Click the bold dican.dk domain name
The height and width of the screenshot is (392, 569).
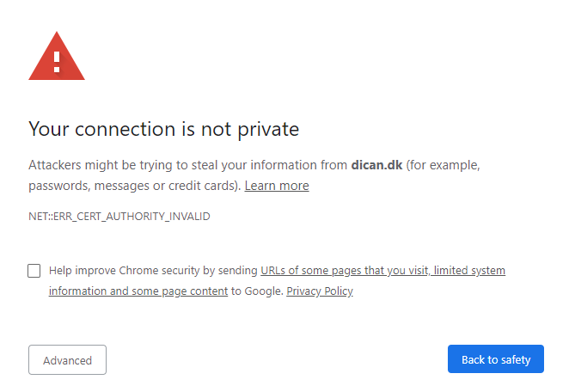376,164
